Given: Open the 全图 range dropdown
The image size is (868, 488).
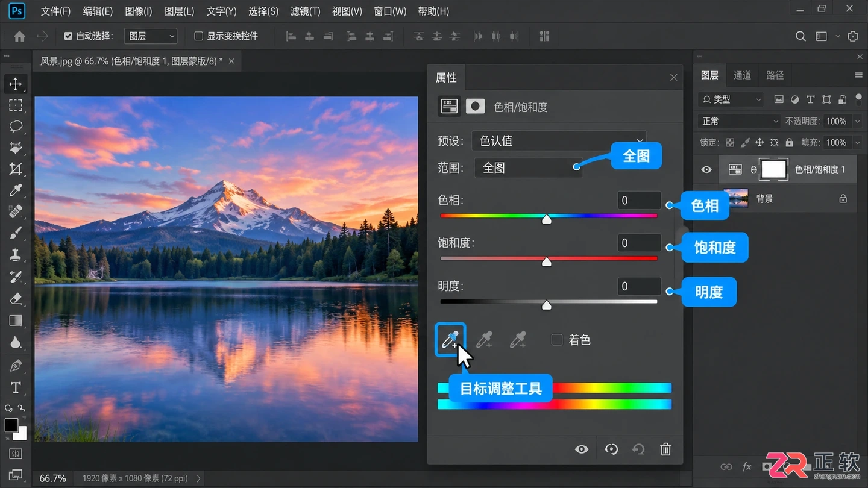Looking at the screenshot, I should pos(529,167).
